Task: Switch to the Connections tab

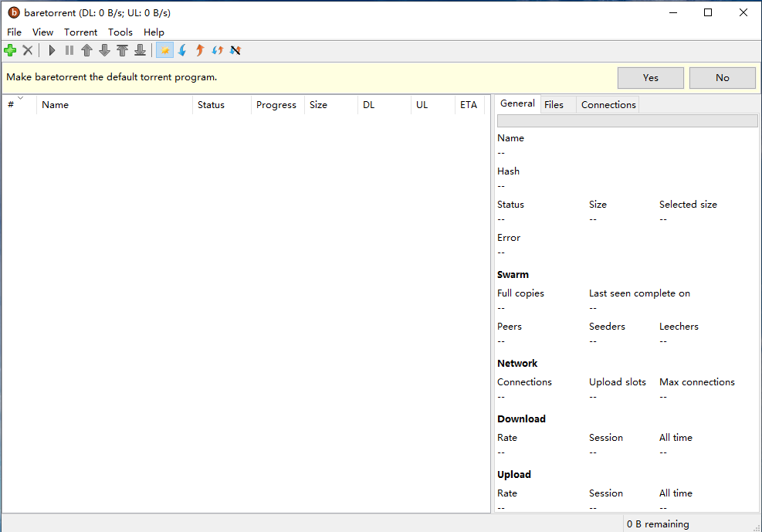Action: tap(608, 105)
